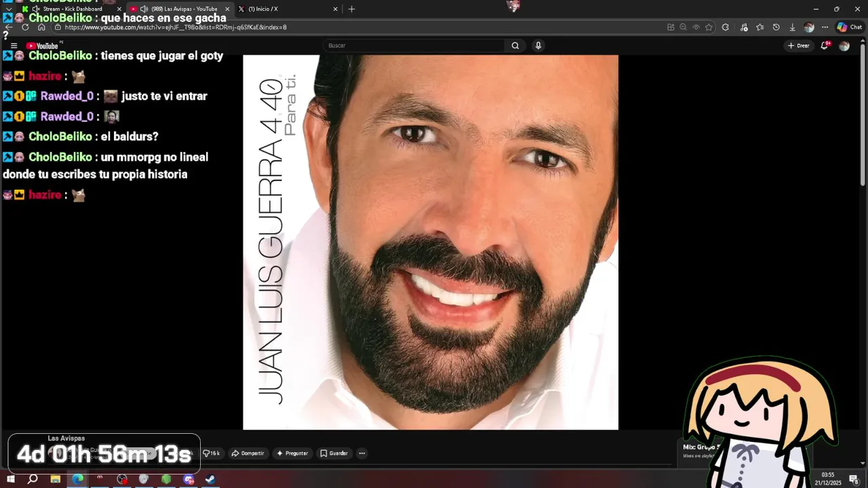Open the Mix playlist panel header

[701, 447]
